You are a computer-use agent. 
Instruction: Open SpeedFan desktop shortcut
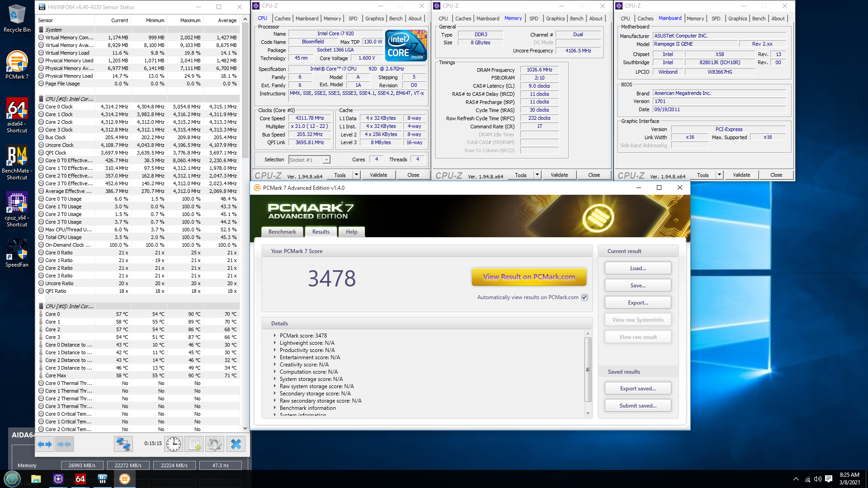pyautogui.click(x=17, y=253)
